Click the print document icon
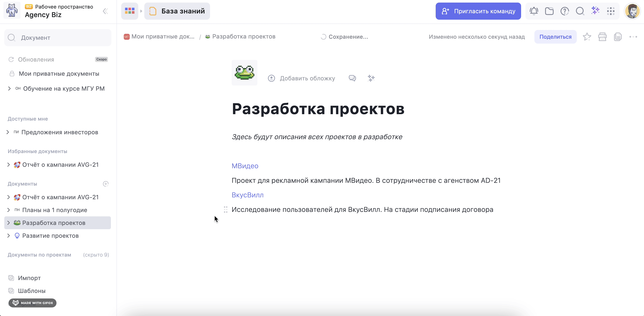644x316 pixels. [x=602, y=37]
